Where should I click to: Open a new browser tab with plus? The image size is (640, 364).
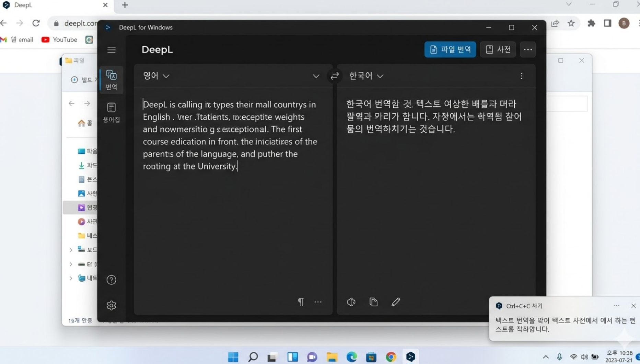(125, 5)
